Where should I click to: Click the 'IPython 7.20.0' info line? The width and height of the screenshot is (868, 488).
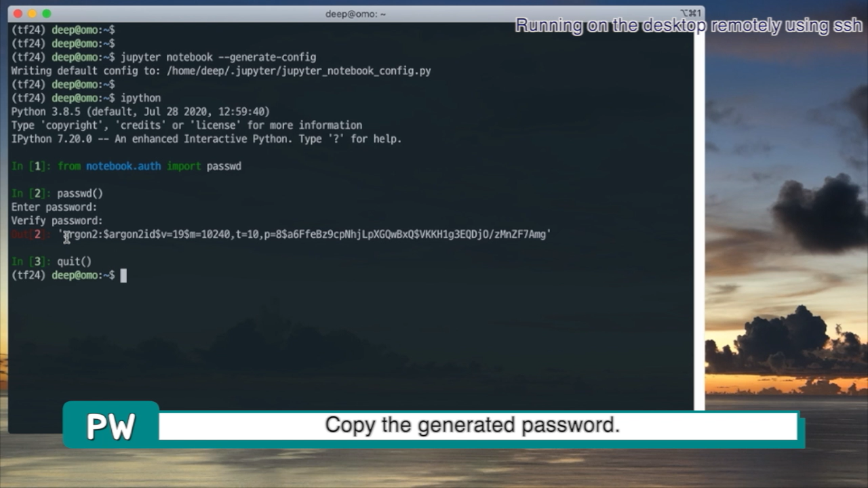(x=206, y=139)
